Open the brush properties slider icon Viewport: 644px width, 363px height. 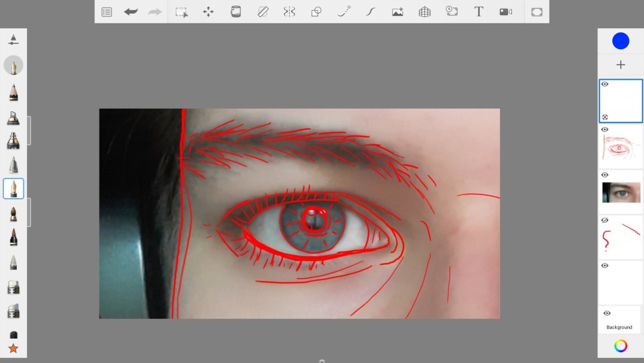point(13,40)
